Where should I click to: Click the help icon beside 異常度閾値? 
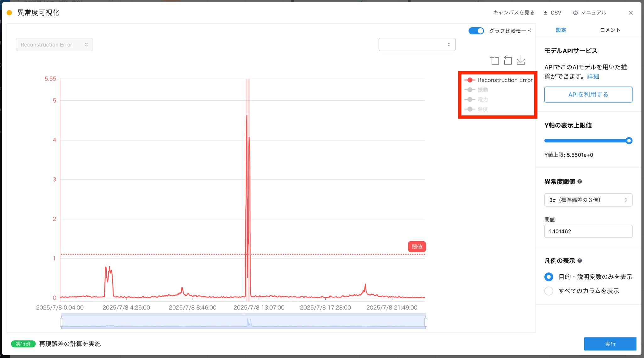[580, 182]
